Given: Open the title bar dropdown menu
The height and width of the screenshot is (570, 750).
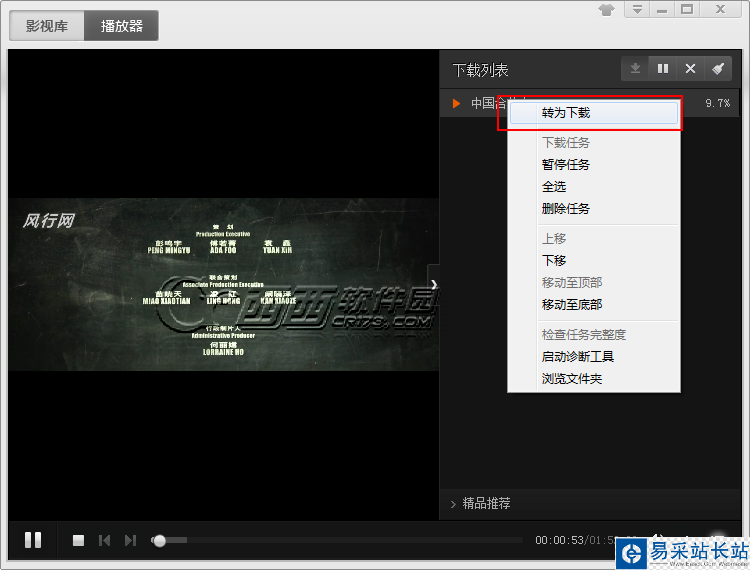Looking at the screenshot, I should tap(637, 10).
